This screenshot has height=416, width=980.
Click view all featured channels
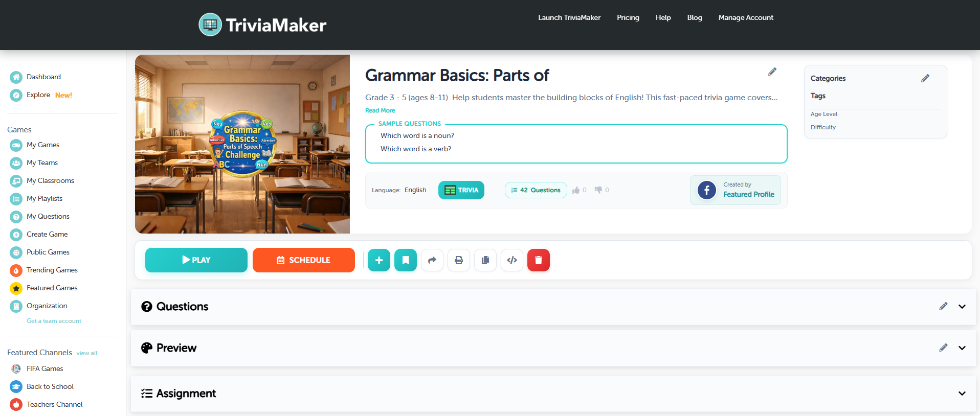[87, 353]
